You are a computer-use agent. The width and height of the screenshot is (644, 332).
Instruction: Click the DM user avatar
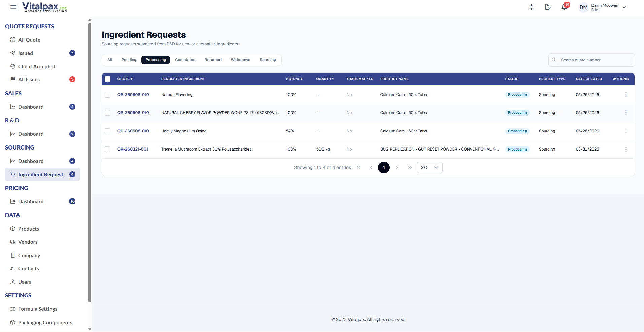tap(583, 7)
